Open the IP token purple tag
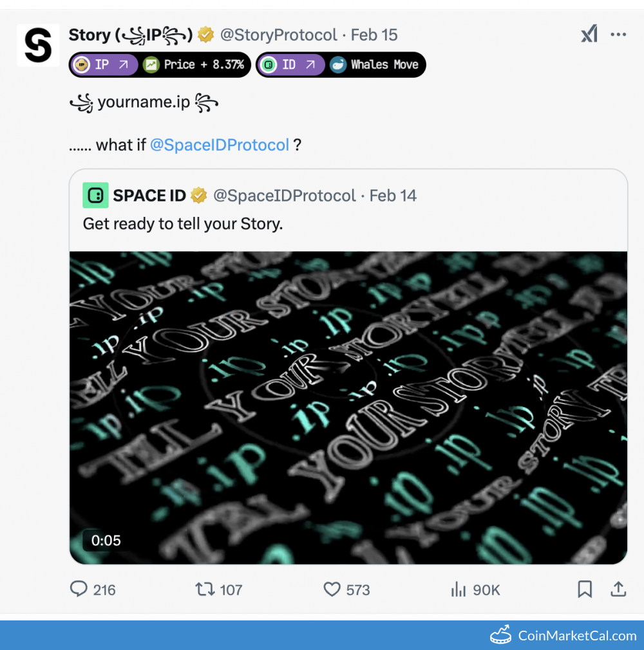 (x=103, y=64)
